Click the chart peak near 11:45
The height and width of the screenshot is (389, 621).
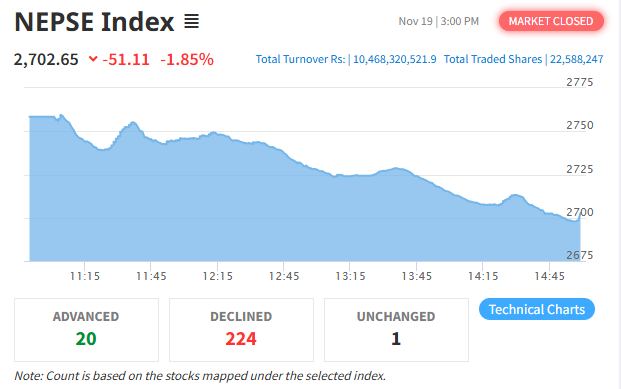tap(133, 122)
